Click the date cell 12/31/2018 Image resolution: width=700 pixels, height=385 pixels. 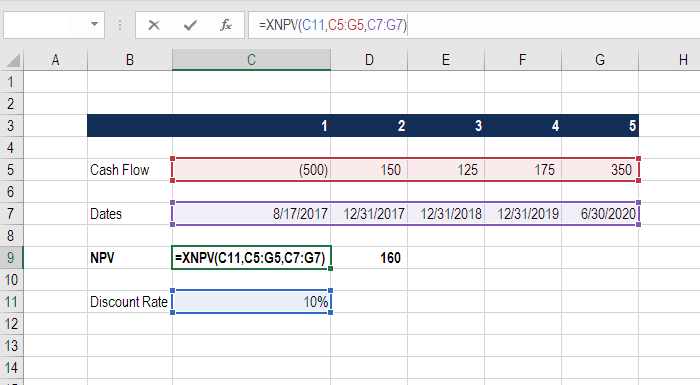pos(446,213)
